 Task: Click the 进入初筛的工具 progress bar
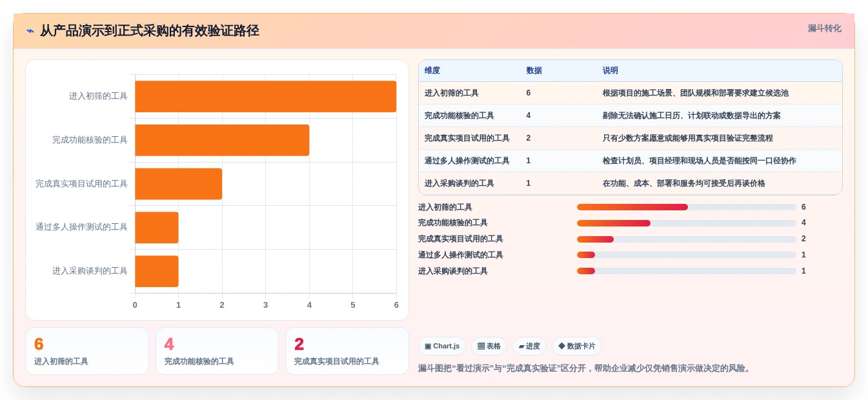click(687, 207)
